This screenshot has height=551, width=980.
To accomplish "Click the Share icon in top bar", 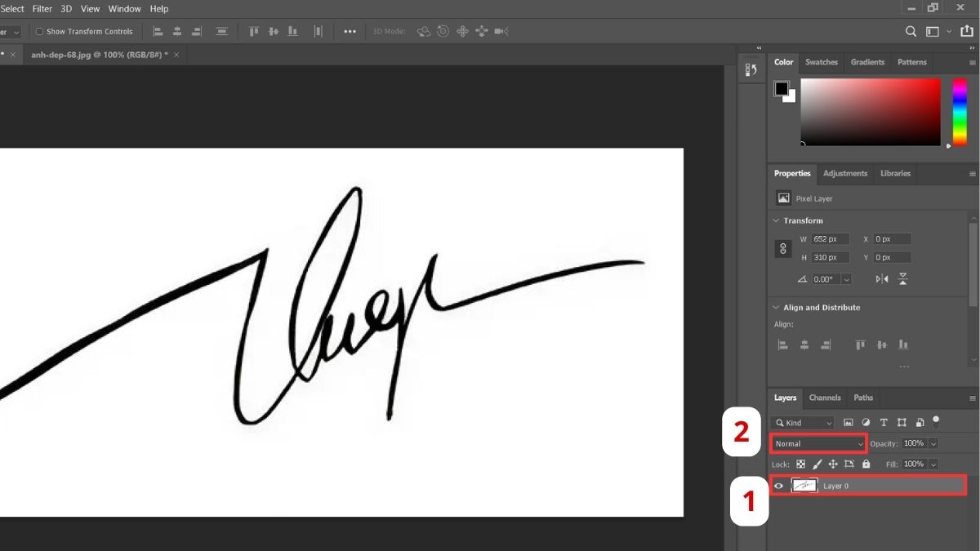I will click(x=967, y=31).
